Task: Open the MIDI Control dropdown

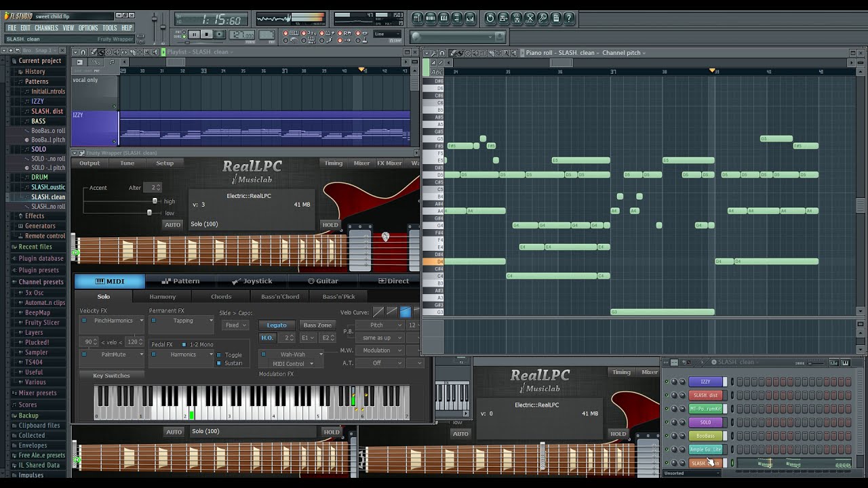Action: (x=290, y=364)
